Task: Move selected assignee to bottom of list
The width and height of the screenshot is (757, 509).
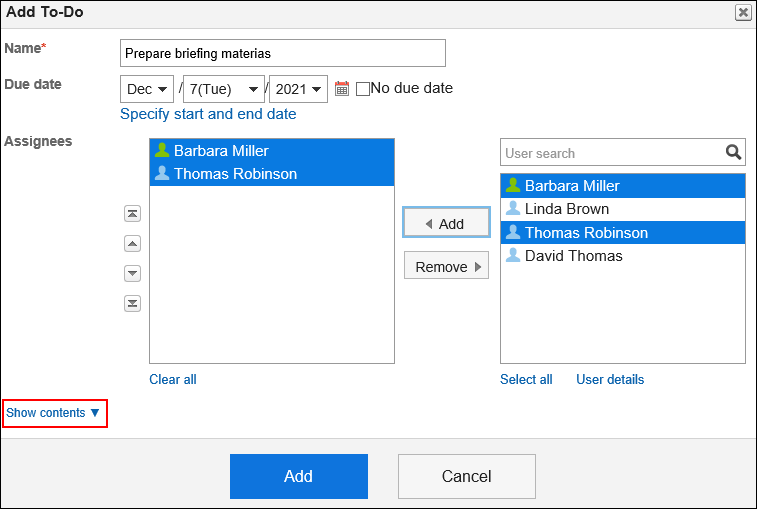Action: click(x=132, y=303)
